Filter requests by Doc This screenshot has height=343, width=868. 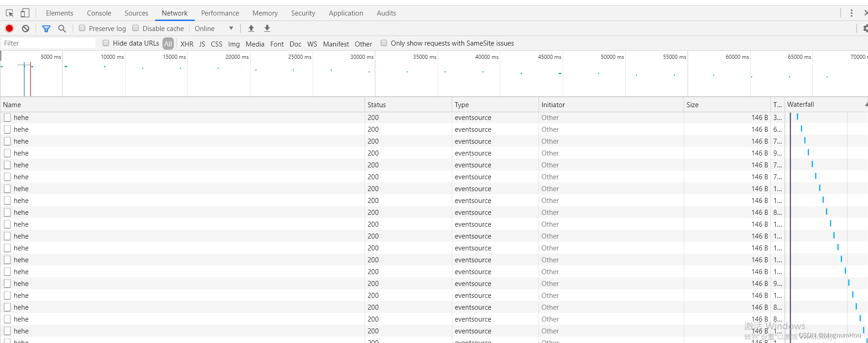(x=296, y=44)
